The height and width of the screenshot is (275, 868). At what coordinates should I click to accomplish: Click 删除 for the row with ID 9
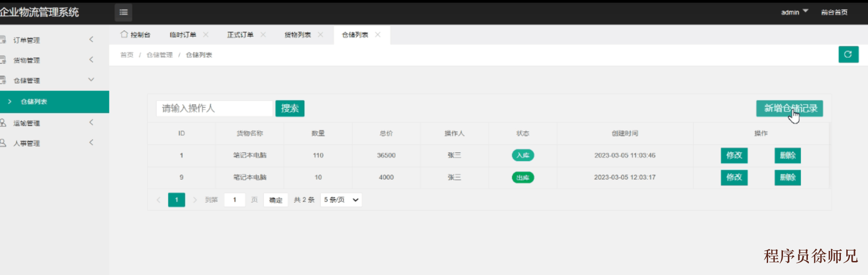pyautogui.click(x=788, y=177)
